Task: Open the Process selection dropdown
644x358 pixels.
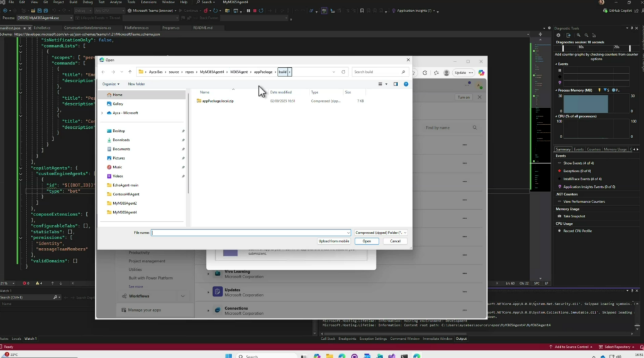Action: click(44, 18)
